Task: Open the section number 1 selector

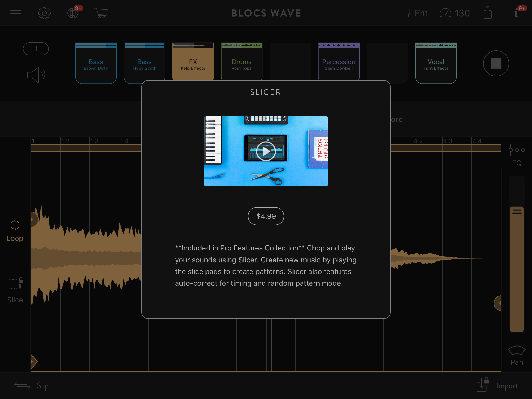Action: point(36,49)
